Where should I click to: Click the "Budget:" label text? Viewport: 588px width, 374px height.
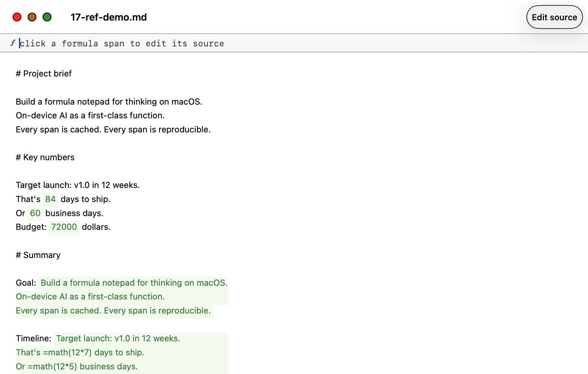click(x=31, y=227)
